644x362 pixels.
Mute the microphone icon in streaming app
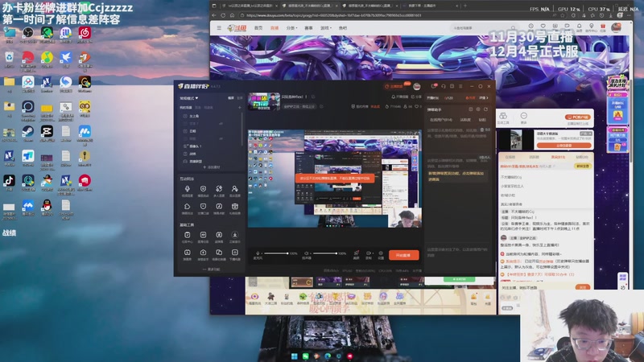coord(258,253)
